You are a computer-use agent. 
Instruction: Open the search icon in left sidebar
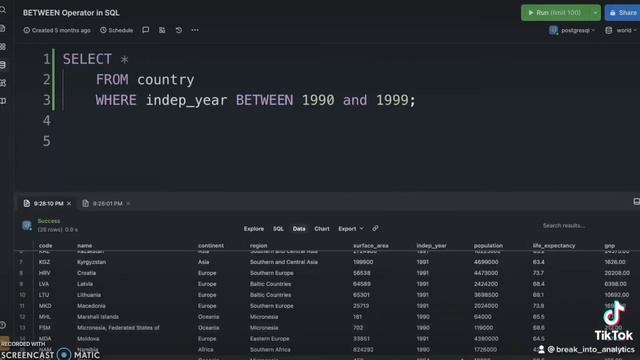[3, 9]
